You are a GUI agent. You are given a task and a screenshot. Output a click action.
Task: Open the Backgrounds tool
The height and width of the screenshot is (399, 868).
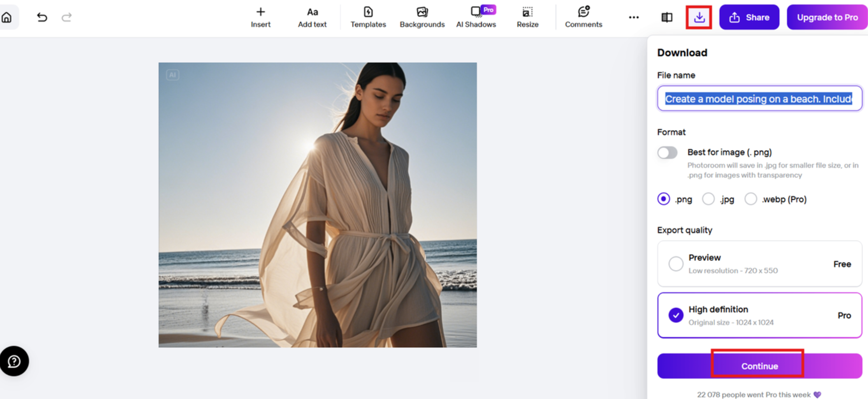tap(422, 18)
